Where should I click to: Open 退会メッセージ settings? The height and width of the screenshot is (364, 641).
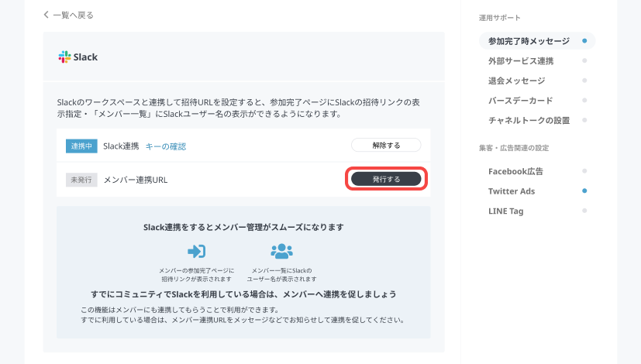[516, 81]
